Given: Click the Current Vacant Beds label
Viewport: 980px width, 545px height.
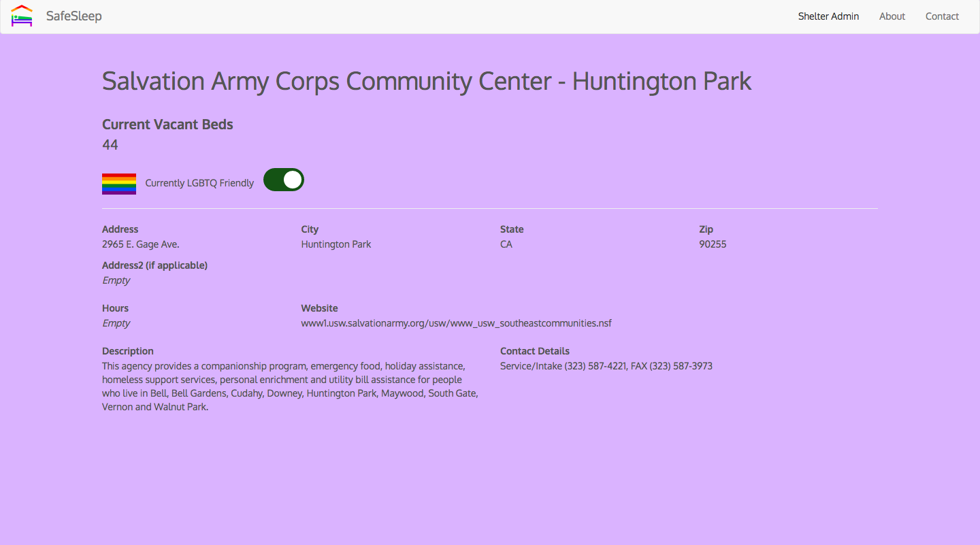Looking at the screenshot, I should 167,125.
